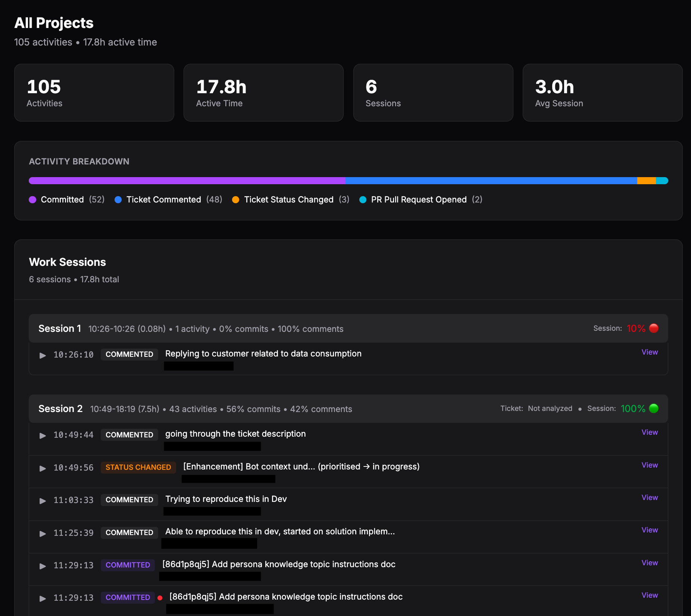Image resolution: width=691 pixels, height=616 pixels.
Task: Click the cyan PR Pull Request Opened dot
Action: tap(362, 199)
